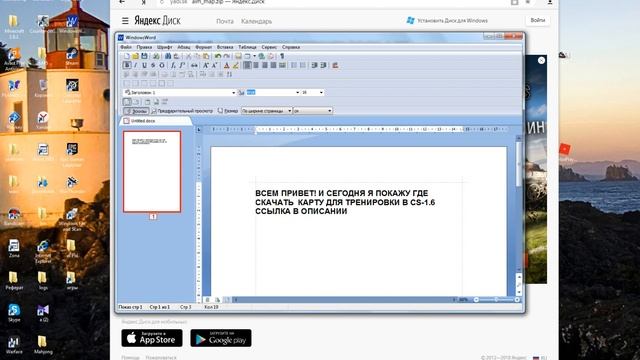Save the document with the floppy disk icon
Viewport: 640px width, 360px height.
[x=144, y=56]
